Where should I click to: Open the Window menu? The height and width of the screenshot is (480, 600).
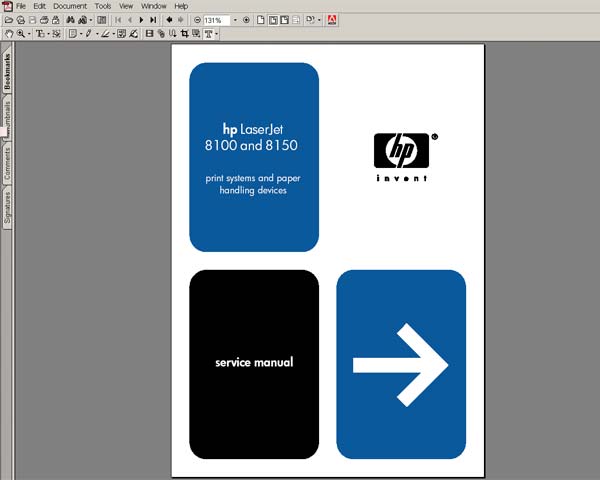pyautogui.click(x=153, y=6)
